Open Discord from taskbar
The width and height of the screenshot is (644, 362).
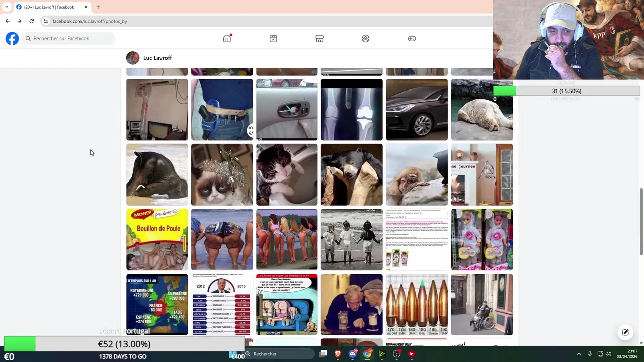(352, 354)
